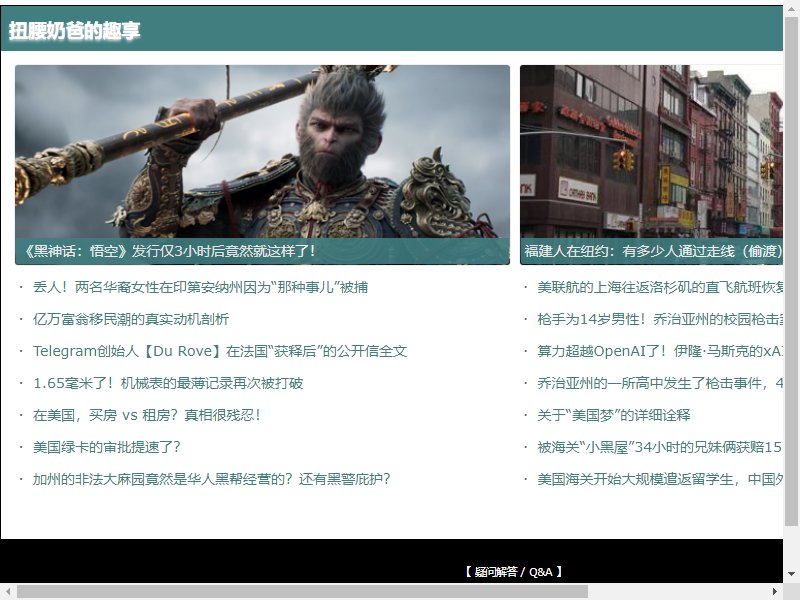Open article 算力超越OpenAI了
Image resolution: width=800 pixels, height=600 pixels.
click(x=660, y=352)
